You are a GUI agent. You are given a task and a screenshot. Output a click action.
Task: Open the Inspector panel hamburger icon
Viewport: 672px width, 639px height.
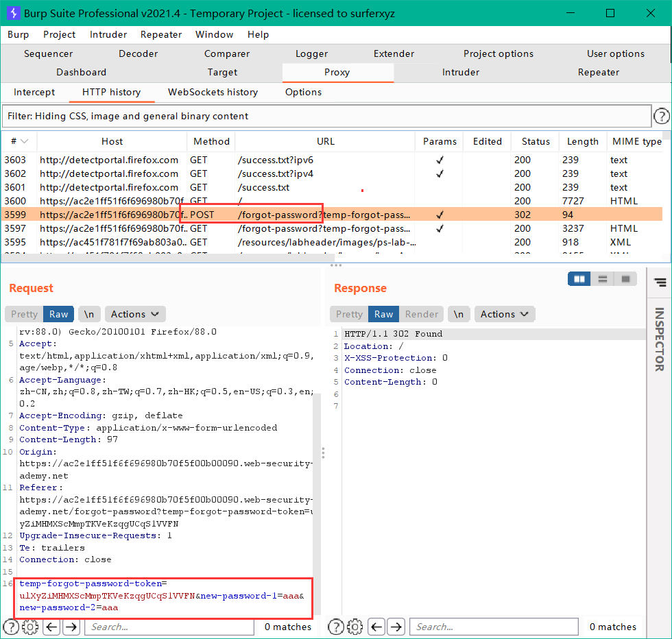660,282
